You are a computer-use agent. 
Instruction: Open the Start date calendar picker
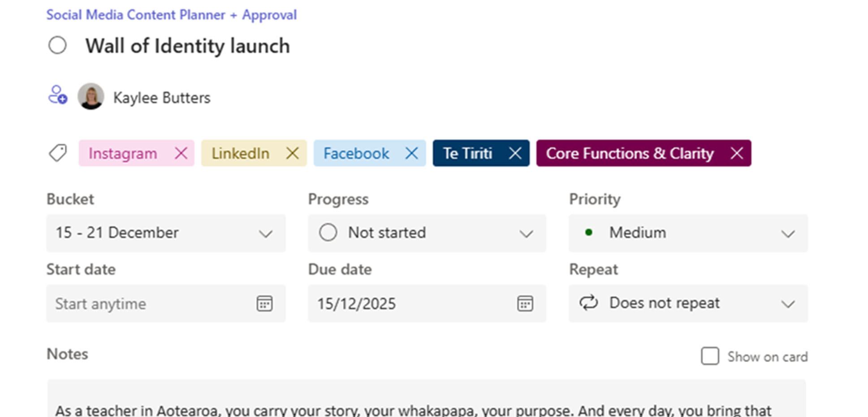(x=264, y=304)
